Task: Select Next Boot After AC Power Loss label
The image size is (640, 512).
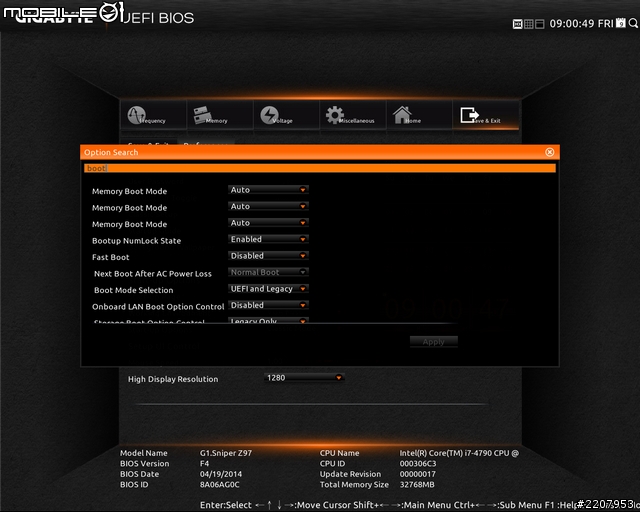Action: coord(153,274)
